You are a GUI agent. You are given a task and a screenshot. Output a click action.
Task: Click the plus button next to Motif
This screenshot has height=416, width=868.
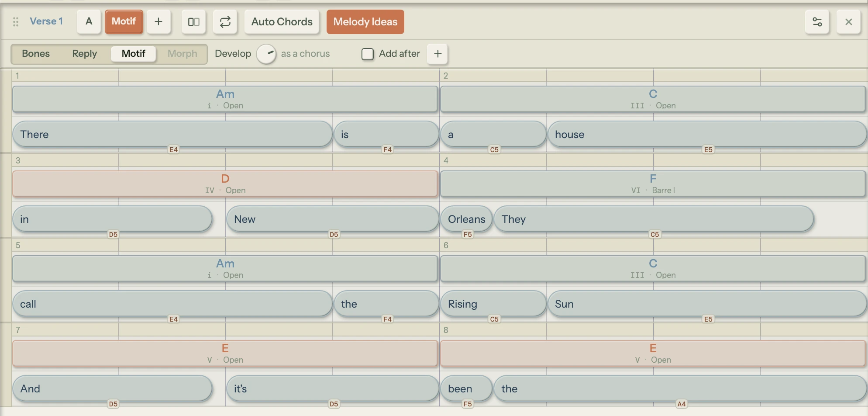coord(158,22)
